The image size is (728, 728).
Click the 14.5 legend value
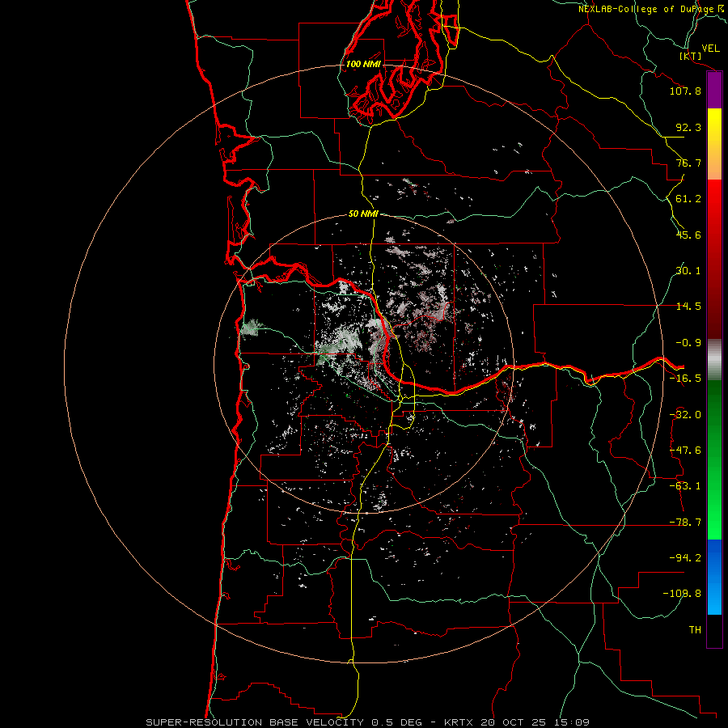click(x=688, y=307)
